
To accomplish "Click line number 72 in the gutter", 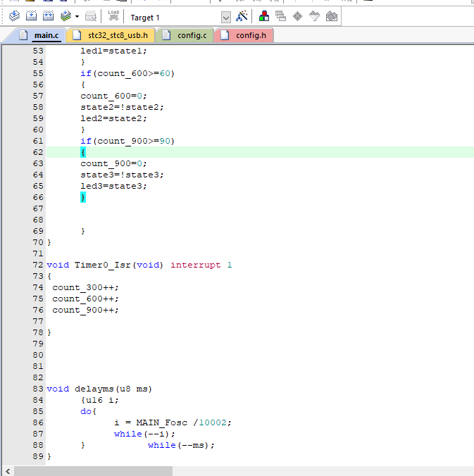I will 38,265.
